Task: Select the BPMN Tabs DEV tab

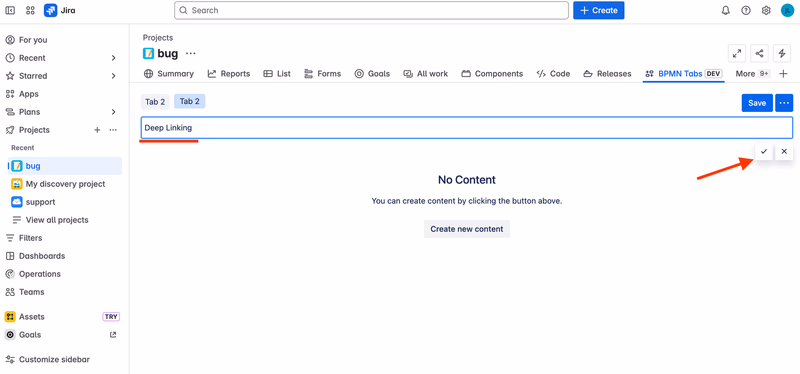Action: [x=684, y=73]
